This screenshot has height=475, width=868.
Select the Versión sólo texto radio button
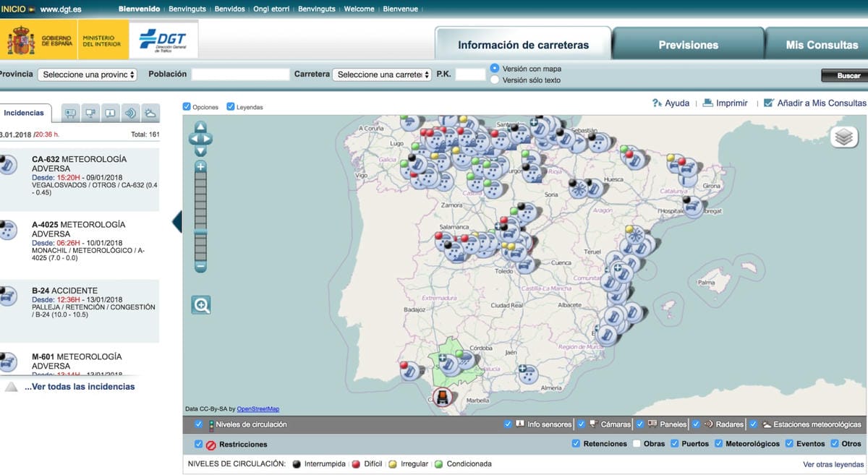click(495, 80)
